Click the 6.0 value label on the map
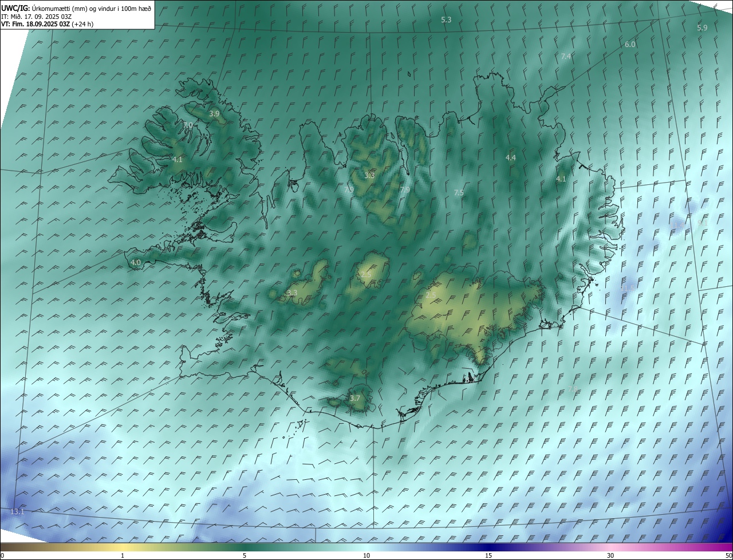This screenshot has height=560, width=733. (x=630, y=45)
